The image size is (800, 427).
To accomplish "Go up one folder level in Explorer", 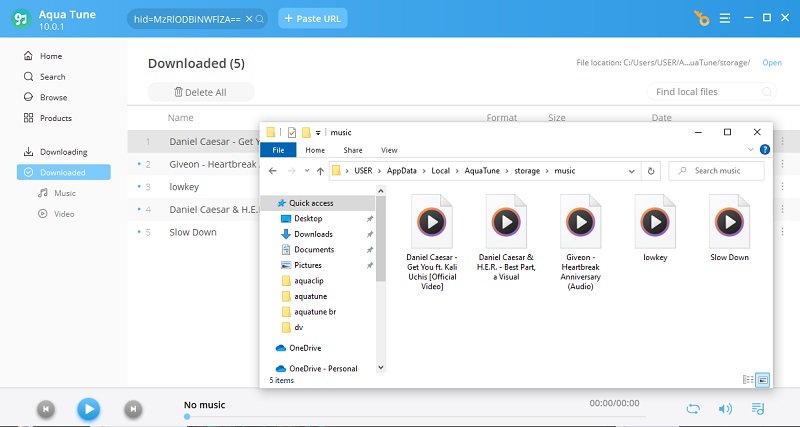I will 320,171.
